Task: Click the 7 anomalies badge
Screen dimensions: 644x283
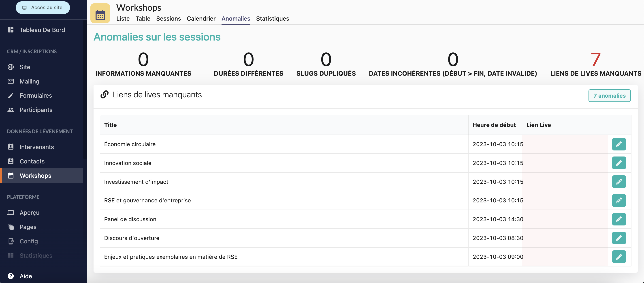Action: 609,96
